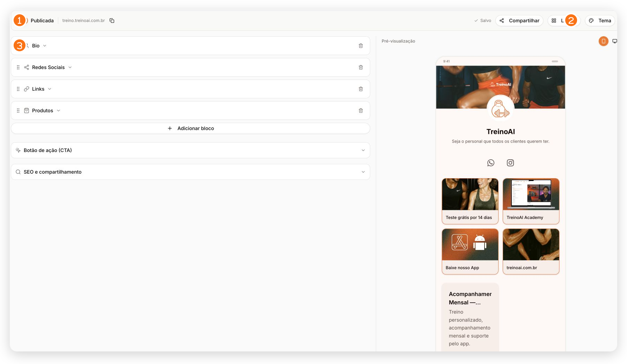The width and height of the screenshot is (627, 364).
Task: Grab the Produtos drag handle
Action: (x=18, y=111)
